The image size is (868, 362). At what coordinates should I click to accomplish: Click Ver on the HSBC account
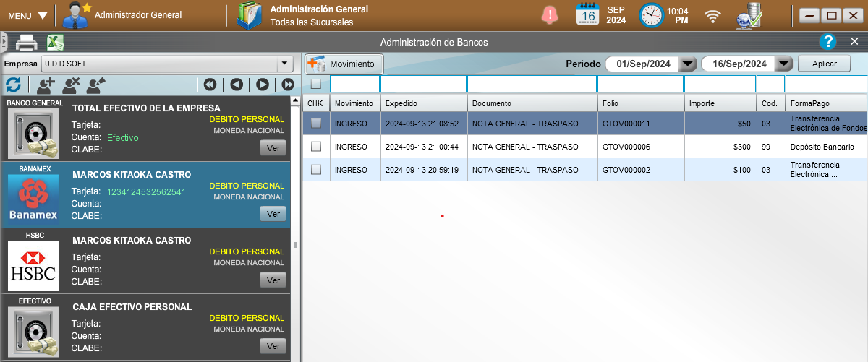pos(273,280)
